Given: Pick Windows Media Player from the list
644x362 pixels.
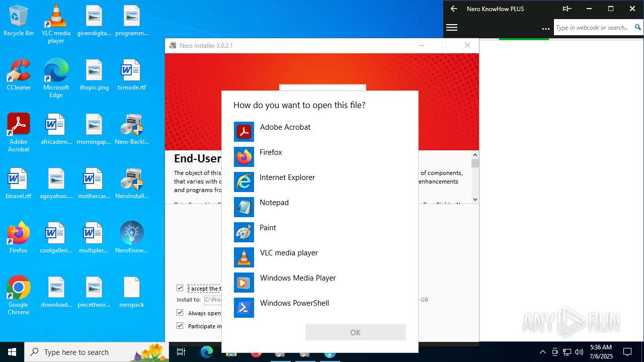Looking at the screenshot, I should coord(320,283).
